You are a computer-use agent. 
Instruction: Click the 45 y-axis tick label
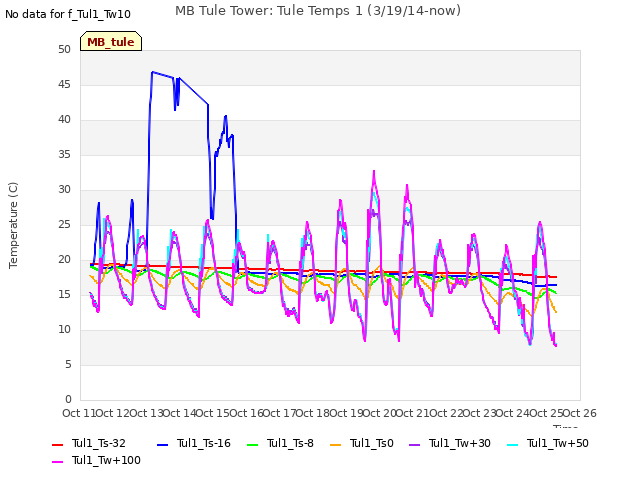point(64,85)
